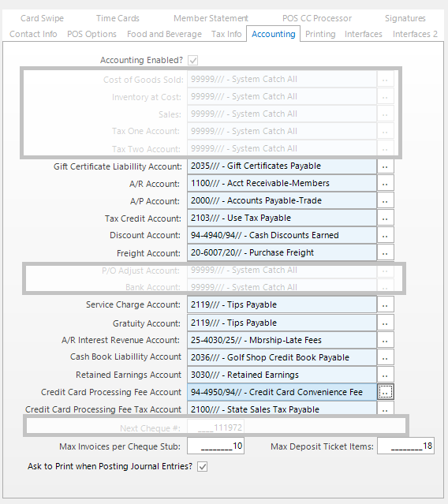The image size is (448, 504).
Task: Browse accounts for Gift Certificate Liability Account
Action: pos(386,166)
